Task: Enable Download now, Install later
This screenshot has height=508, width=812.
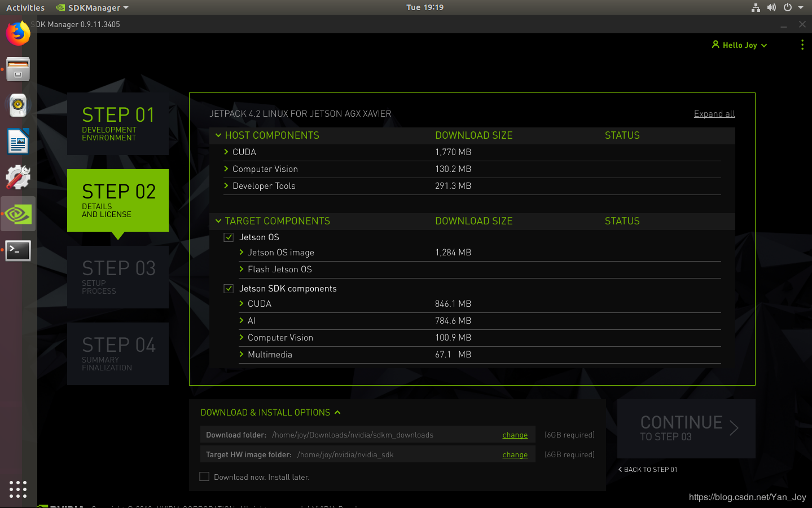Action: pos(204,476)
